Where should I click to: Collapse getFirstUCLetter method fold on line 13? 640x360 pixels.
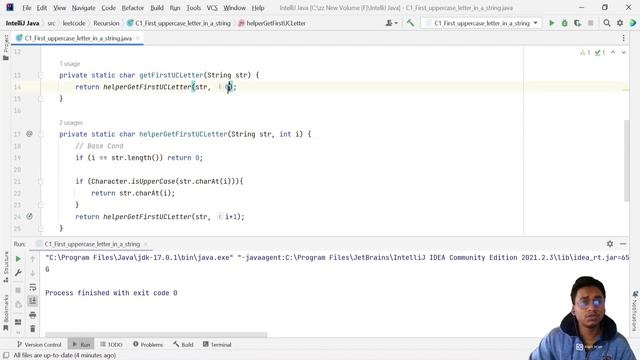point(40,75)
